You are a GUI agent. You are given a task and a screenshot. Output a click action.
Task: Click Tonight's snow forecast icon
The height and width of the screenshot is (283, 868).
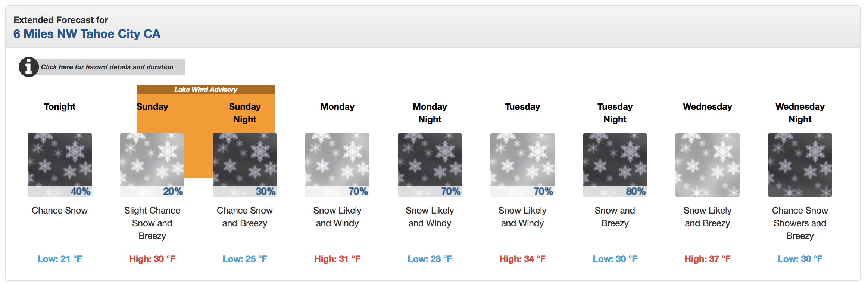(x=60, y=165)
